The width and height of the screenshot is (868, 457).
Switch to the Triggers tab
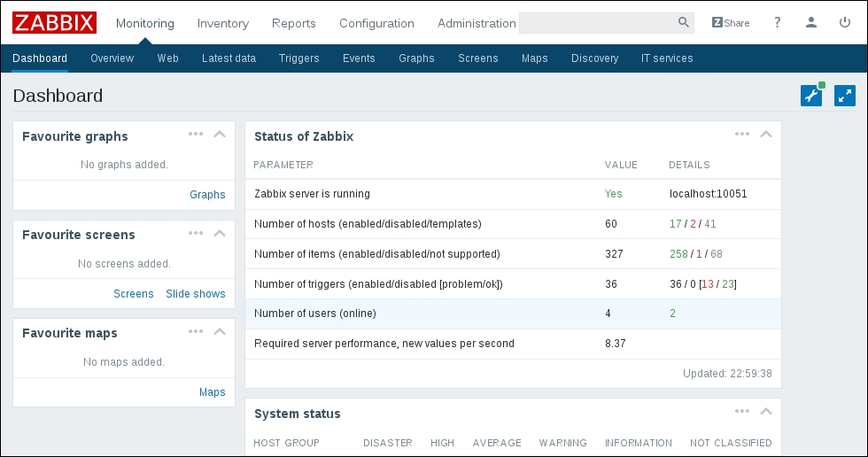click(298, 58)
